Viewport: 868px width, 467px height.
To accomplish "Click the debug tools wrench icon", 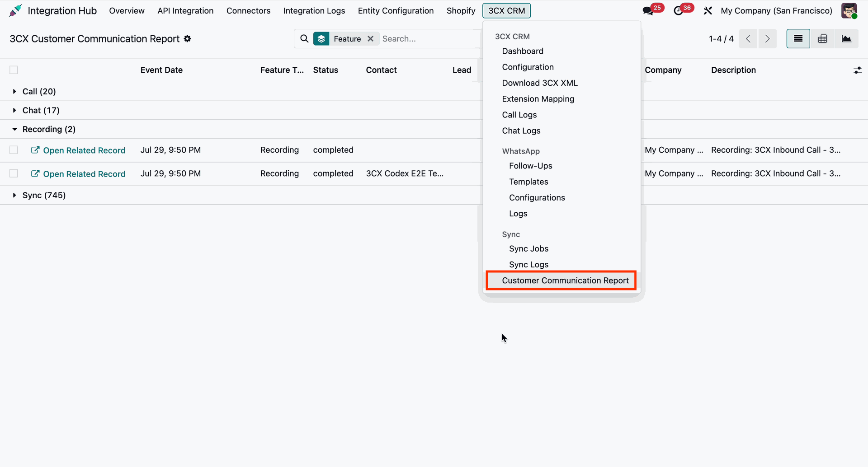I will pyautogui.click(x=708, y=10).
